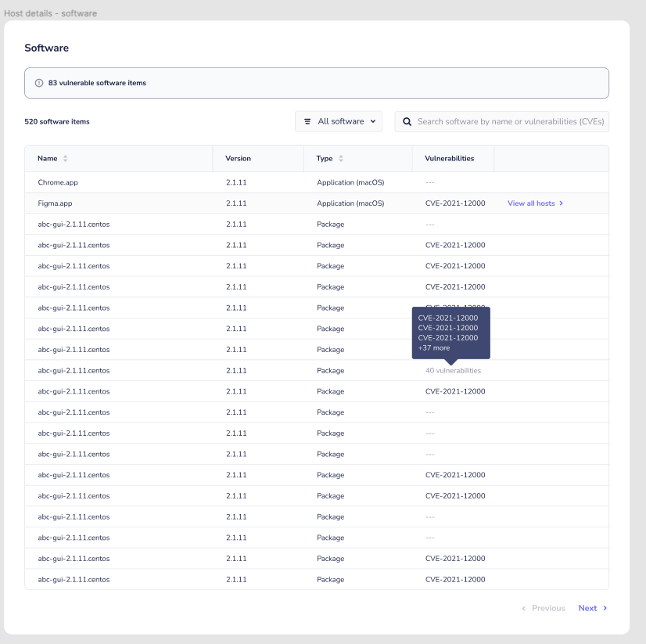Click the magnifying glass search icon
Image resolution: width=646 pixels, height=644 pixels.
pos(406,121)
